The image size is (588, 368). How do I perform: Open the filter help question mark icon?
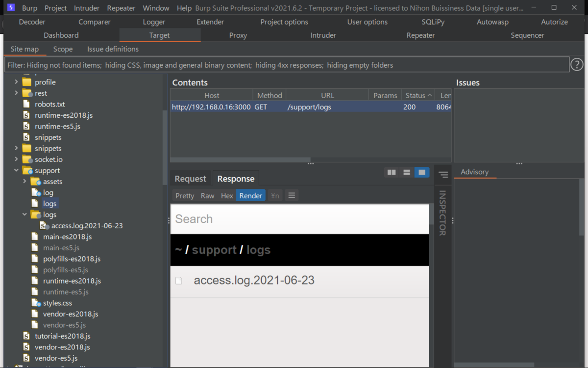pos(577,64)
